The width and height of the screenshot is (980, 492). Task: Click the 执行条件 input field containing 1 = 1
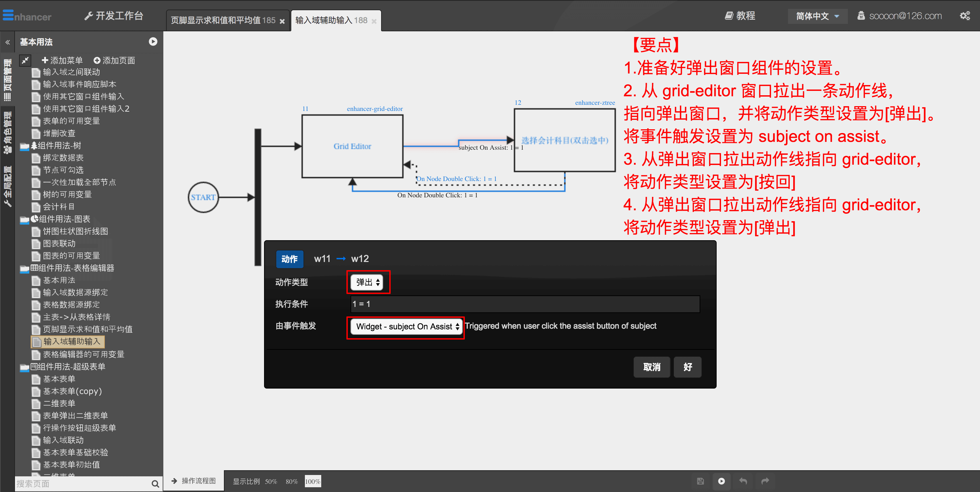525,304
